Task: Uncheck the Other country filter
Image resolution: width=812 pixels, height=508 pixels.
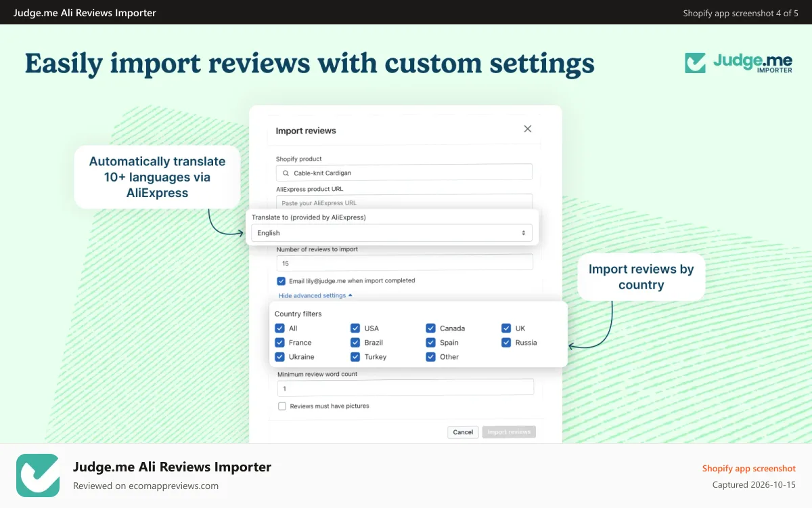Action: [x=430, y=357]
